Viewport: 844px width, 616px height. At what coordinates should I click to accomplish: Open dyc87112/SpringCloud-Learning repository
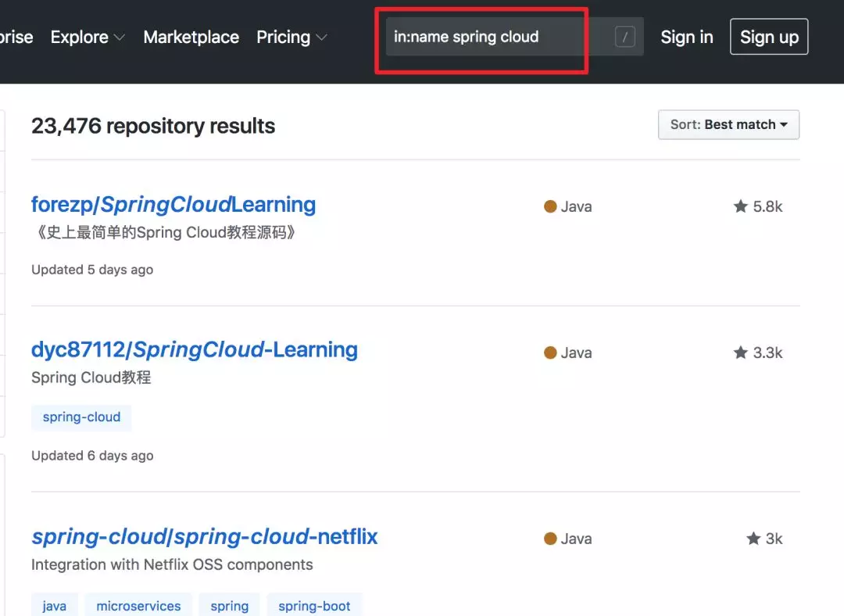[195, 350]
